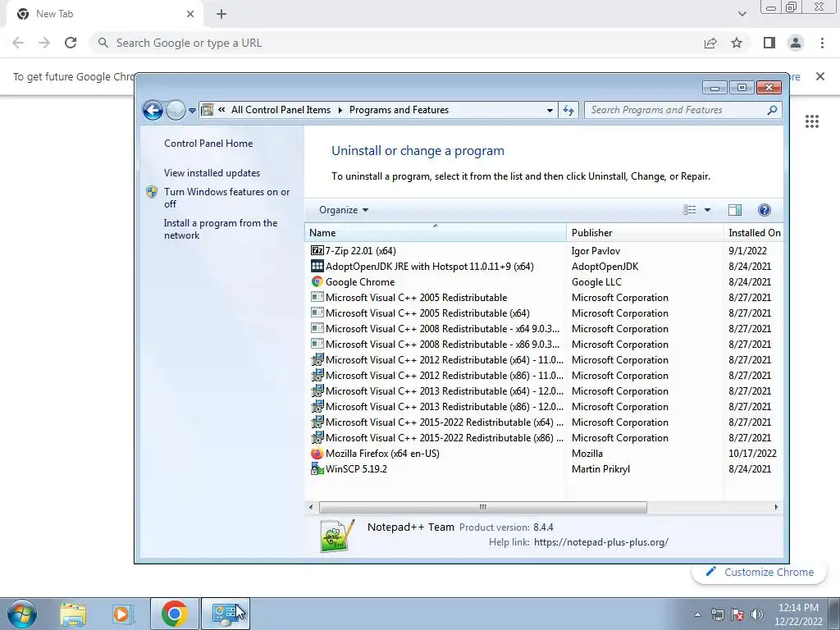
Task: Click the 7-Zip program icon
Action: tap(317, 250)
